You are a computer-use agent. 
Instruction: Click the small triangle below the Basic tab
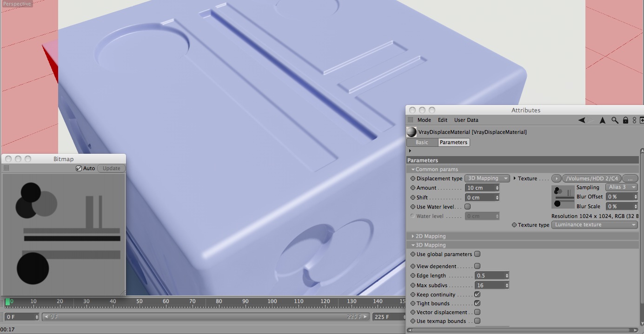coord(410,151)
